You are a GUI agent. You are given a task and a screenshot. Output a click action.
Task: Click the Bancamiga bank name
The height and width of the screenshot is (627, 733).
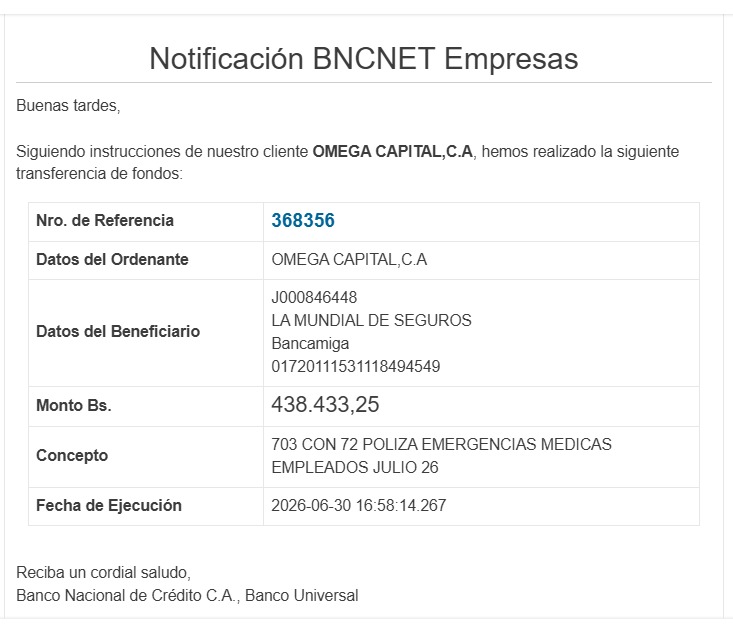click(x=310, y=344)
